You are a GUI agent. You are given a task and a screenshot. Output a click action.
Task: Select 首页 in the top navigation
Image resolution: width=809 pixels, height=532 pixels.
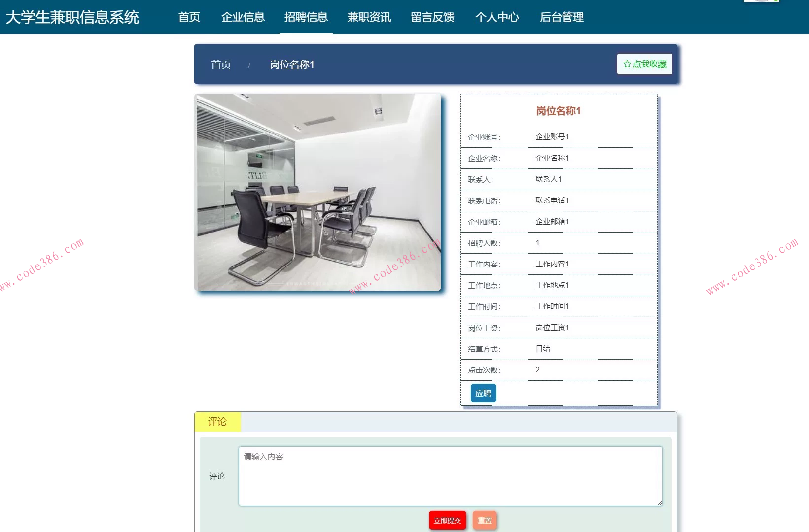(x=189, y=17)
